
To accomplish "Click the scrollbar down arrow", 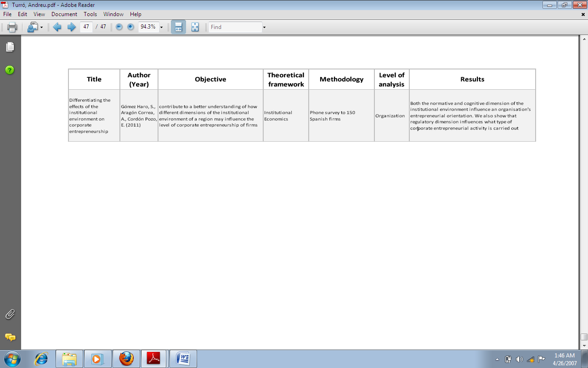I will click(584, 346).
